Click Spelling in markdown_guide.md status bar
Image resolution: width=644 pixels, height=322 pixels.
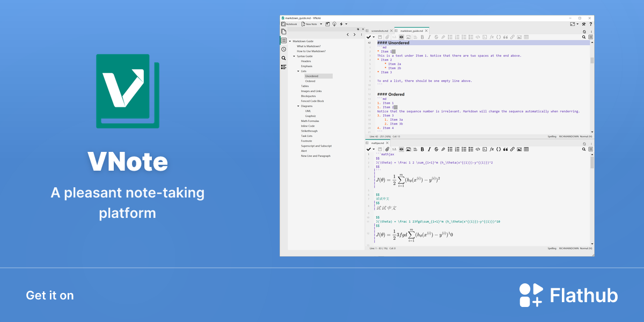pyautogui.click(x=552, y=137)
